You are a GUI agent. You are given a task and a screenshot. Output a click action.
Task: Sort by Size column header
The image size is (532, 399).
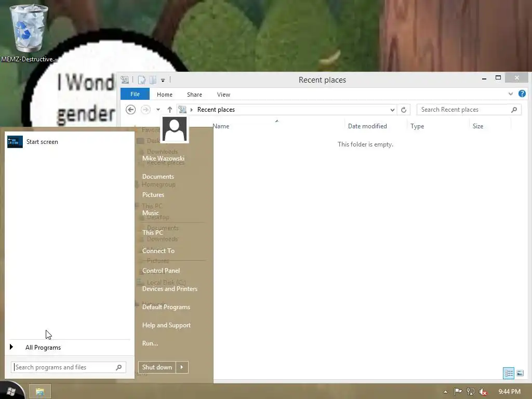pyautogui.click(x=478, y=126)
